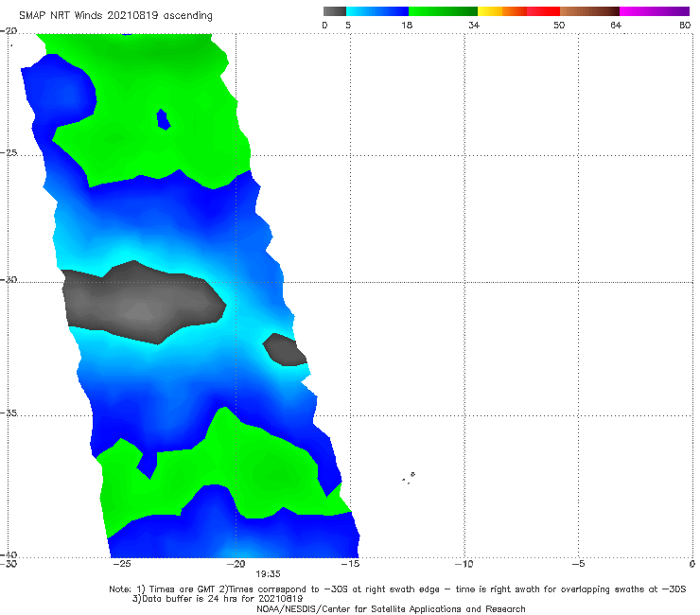The height and width of the screenshot is (615, 700).
Task: Click the '80' label ending the color bar
Action: tap(685, 25)
